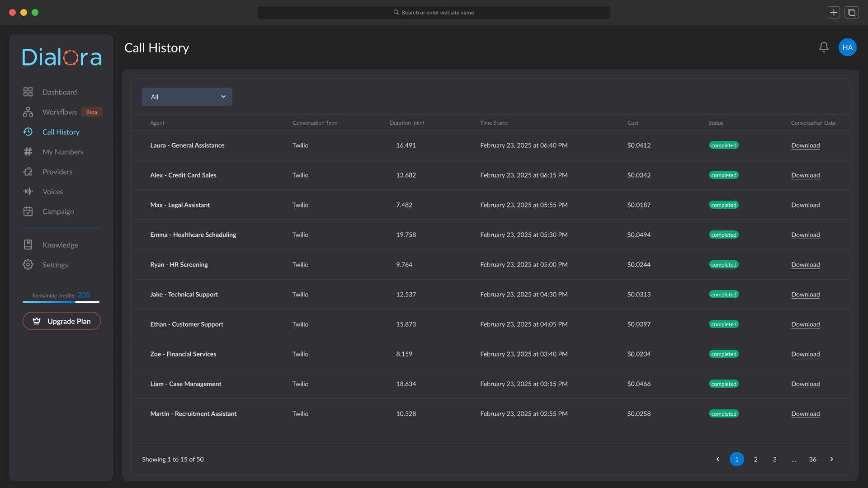Click the Upgrade Plan button
Screen dimensions: 868x488
[61, 321]
